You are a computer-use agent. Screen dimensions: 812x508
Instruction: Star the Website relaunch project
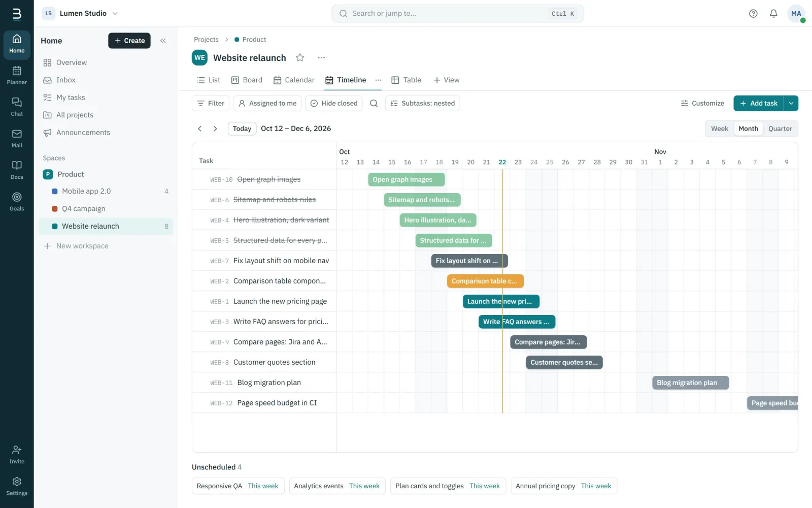300,58
